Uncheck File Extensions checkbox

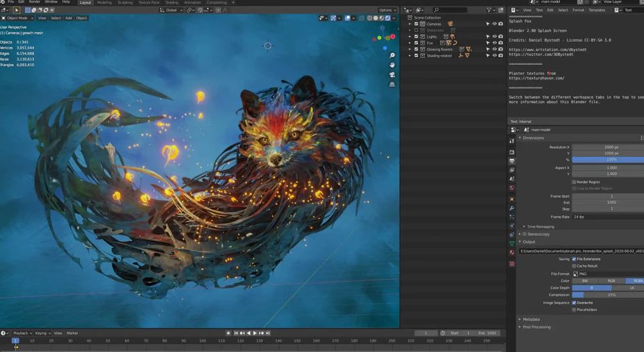[x=574, y=259]
